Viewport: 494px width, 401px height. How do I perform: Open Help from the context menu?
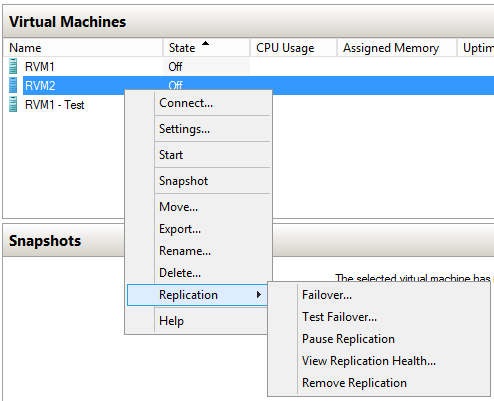197,321
